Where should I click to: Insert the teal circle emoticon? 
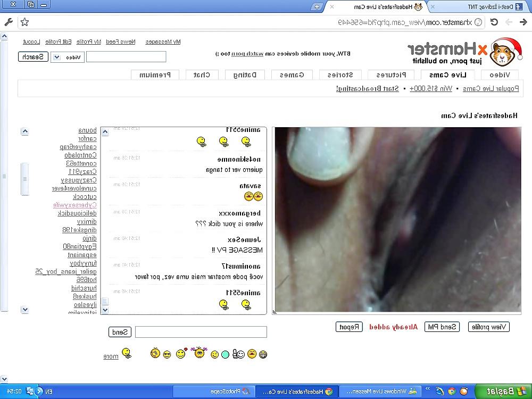225,354
